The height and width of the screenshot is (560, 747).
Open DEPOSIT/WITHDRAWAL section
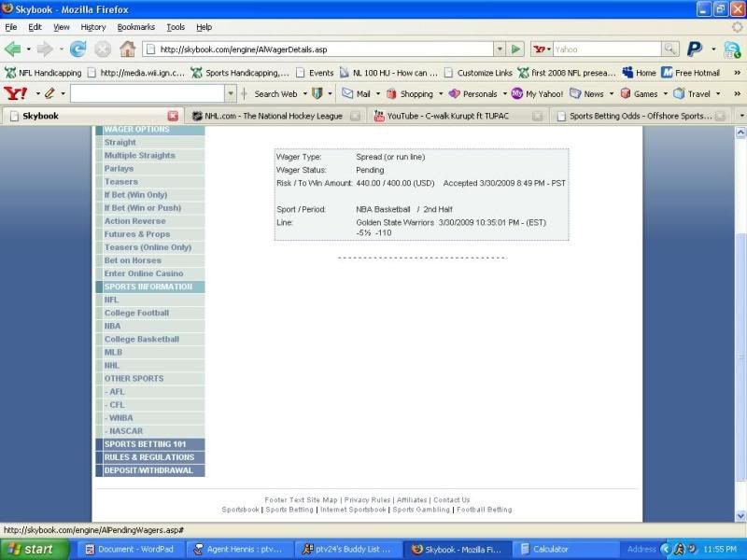pyautogui.click(x=148, y=470)
